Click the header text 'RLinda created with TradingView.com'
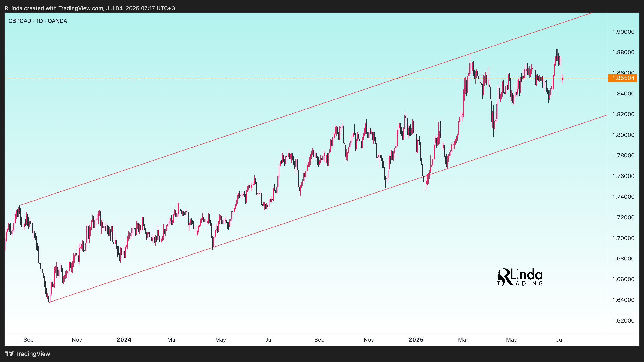 [x=54, y=8]
